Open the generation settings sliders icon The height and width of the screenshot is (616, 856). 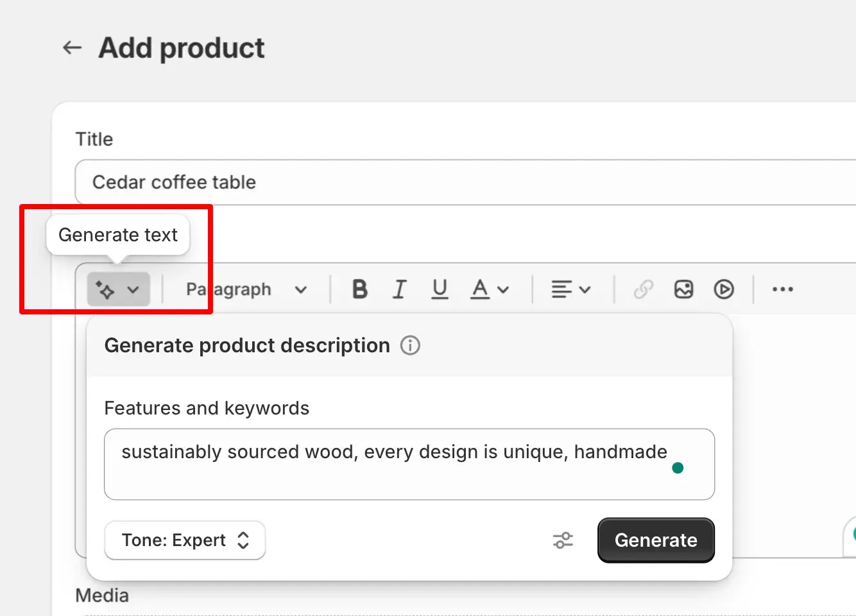click(x=563, y=540)
